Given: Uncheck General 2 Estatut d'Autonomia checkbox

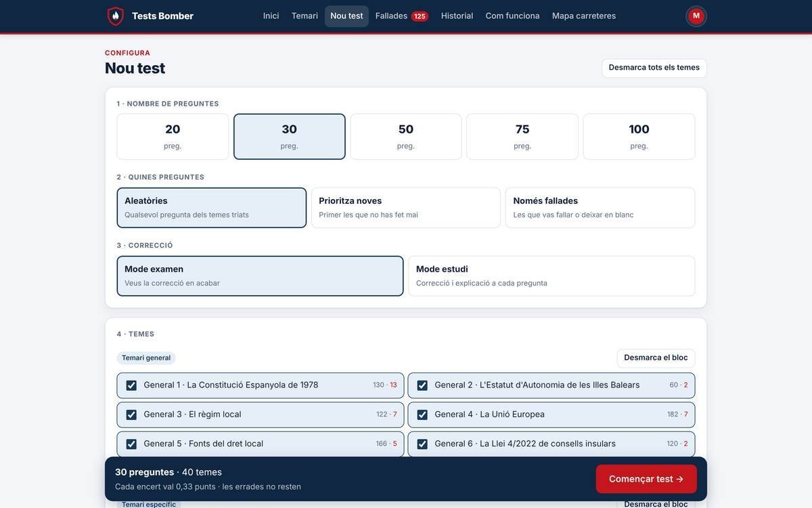Looking at the screenshot, I should (x=422, y=385).
